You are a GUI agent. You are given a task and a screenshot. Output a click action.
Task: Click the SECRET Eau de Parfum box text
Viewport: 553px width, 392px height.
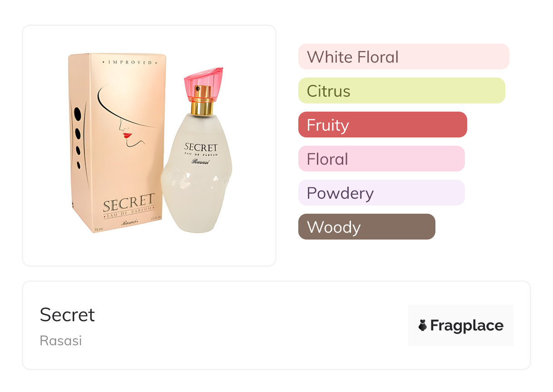point(128,204)
